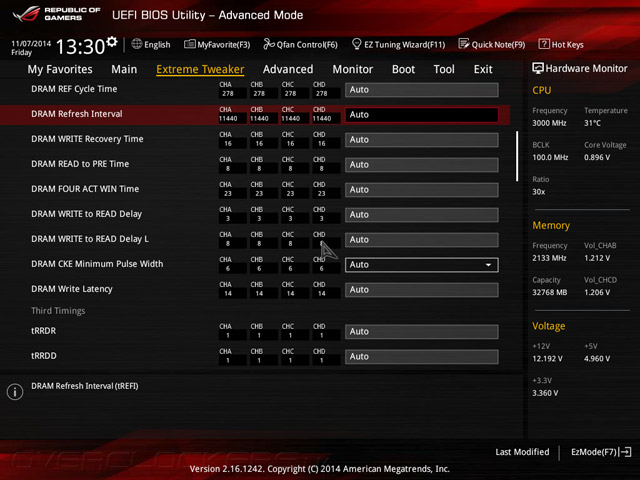Click the +12V 12.192 V reading

tap(547, 359)
